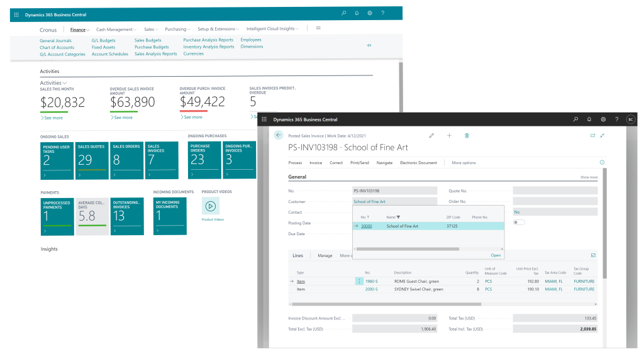The image size is (644, 359).
Task: Expand the Finance menu
Action: click(80, 30)
